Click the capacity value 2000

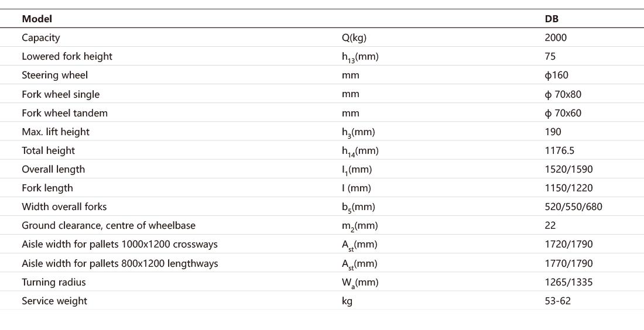[556, 37]
